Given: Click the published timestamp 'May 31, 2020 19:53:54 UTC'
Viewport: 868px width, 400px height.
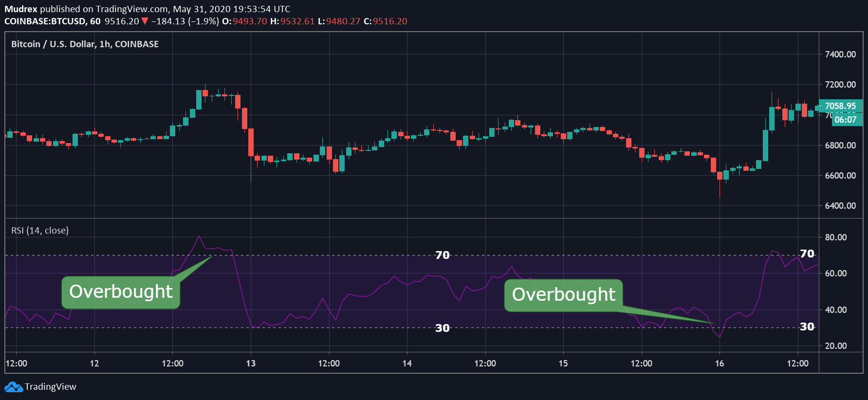Looking at the screenshot, I should coord(232,9).
